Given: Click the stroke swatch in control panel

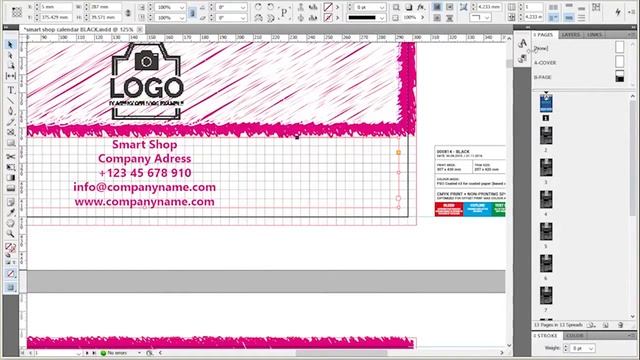Looking at the screenshot, I should [x=328, y=18].
